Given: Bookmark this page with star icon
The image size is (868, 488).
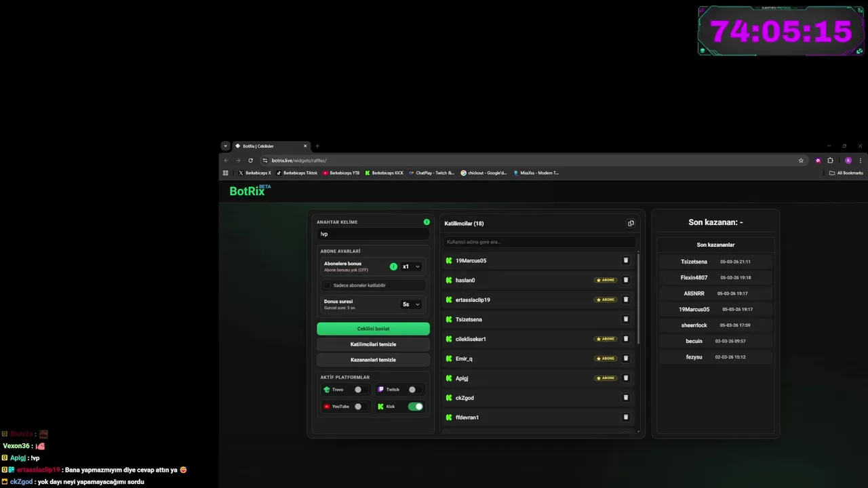Looking at the screenshot, I should click(801, 161).
